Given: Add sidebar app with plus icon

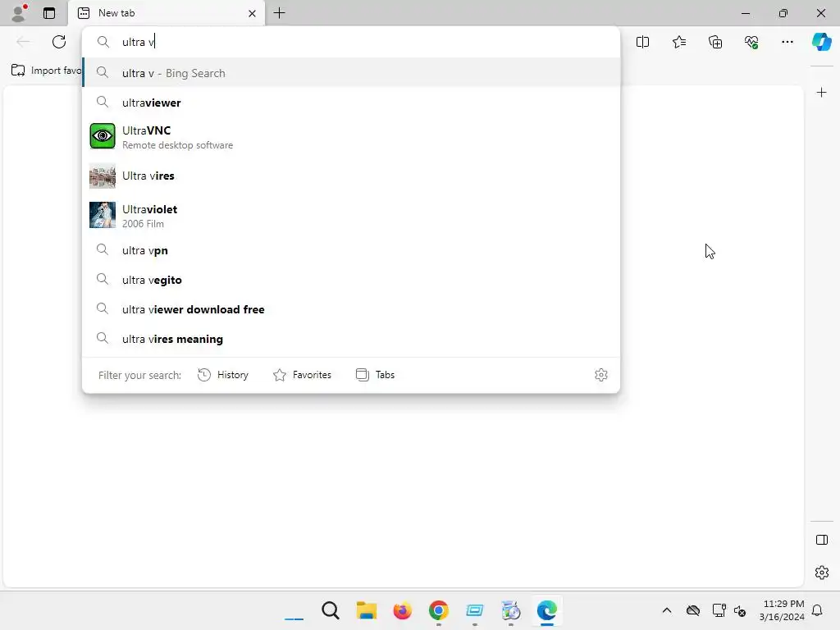Looking at the screenshot, I should point(821,93).
